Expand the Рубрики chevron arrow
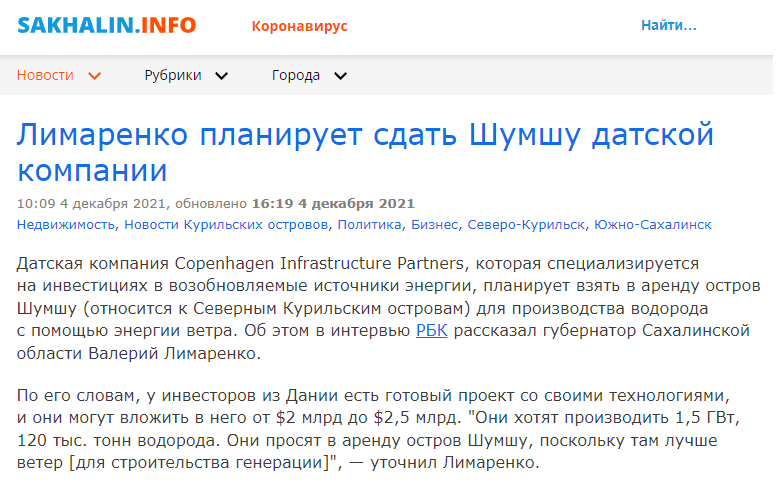The height and width of the screenshot is (499, 778). 221,76
